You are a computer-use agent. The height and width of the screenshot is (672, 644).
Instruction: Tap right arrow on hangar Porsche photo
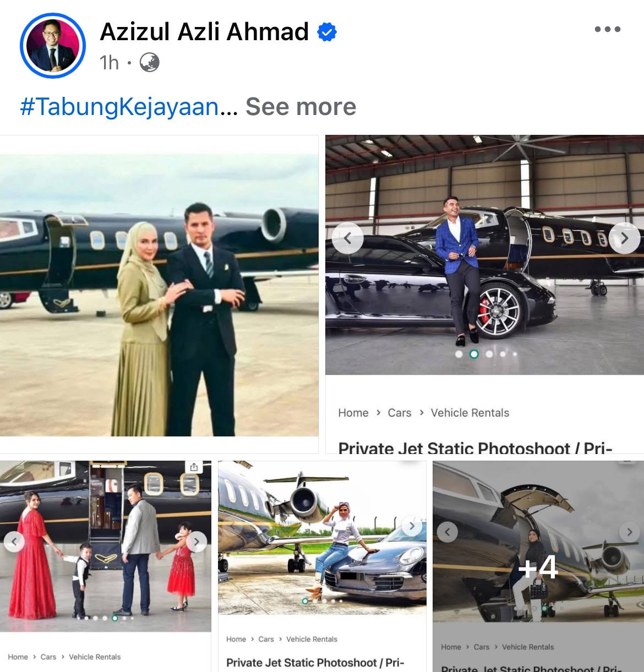click(625, 238)
